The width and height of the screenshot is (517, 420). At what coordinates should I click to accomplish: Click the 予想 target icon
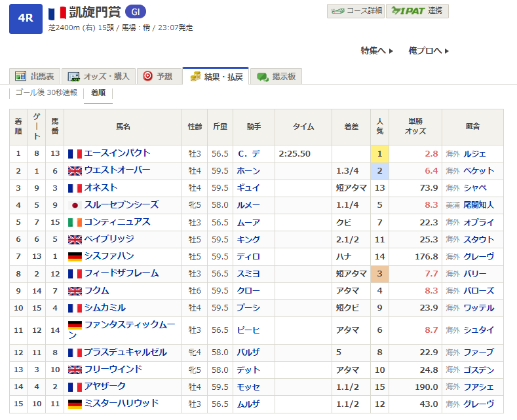pyautogui.click(x=147, y=76)
